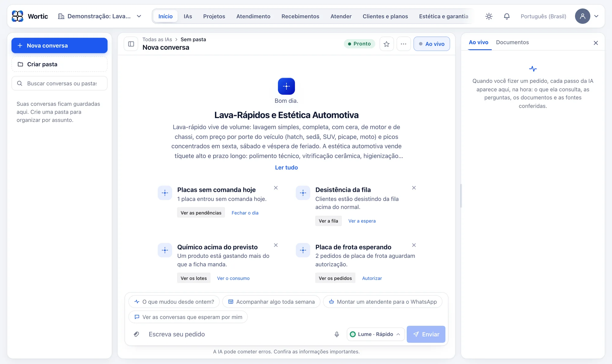Toggle the light/dark theme sun icon

tap(489, 16)
